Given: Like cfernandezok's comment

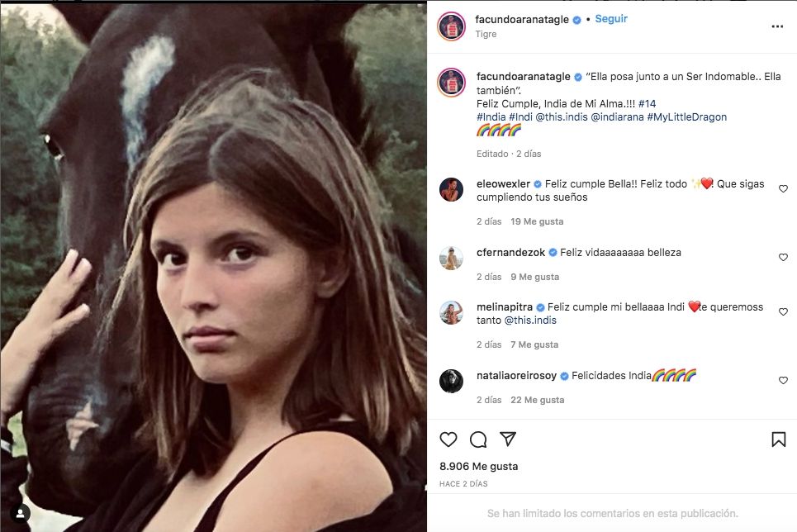Looking at the screenshot, I should coord(783,258).
